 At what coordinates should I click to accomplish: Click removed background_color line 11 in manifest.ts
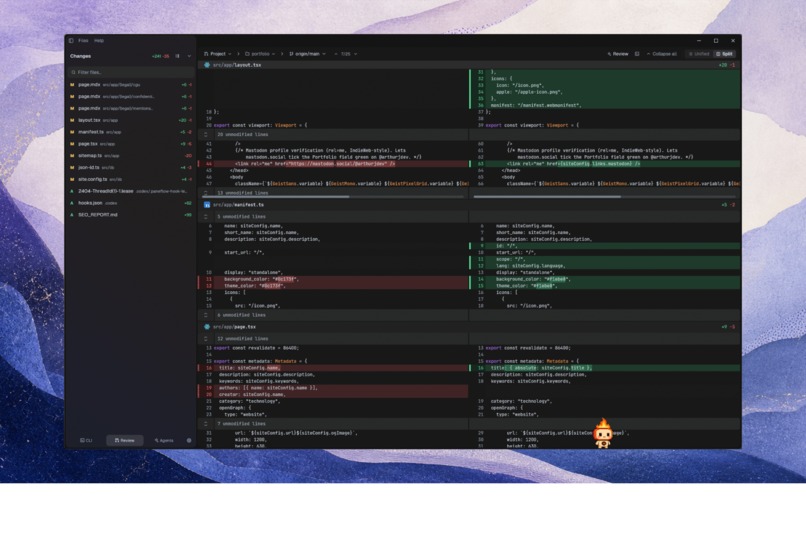click(333, 280)
